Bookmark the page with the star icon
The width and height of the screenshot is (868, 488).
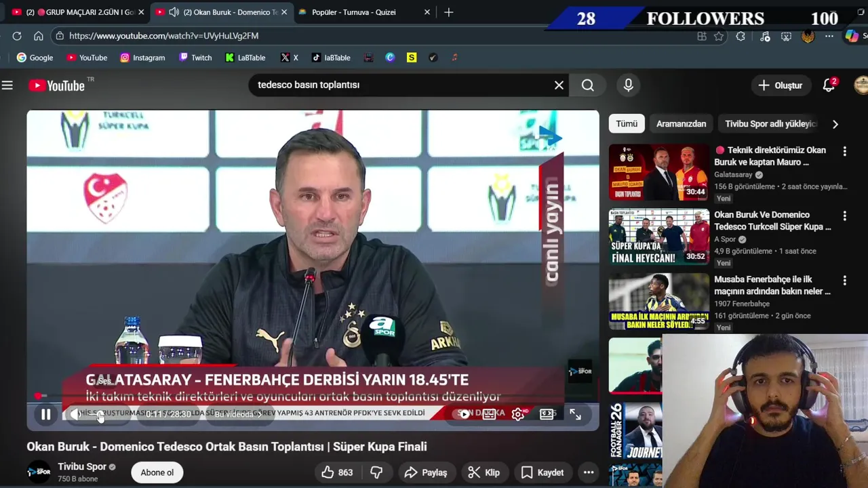(x=719, y=37)
